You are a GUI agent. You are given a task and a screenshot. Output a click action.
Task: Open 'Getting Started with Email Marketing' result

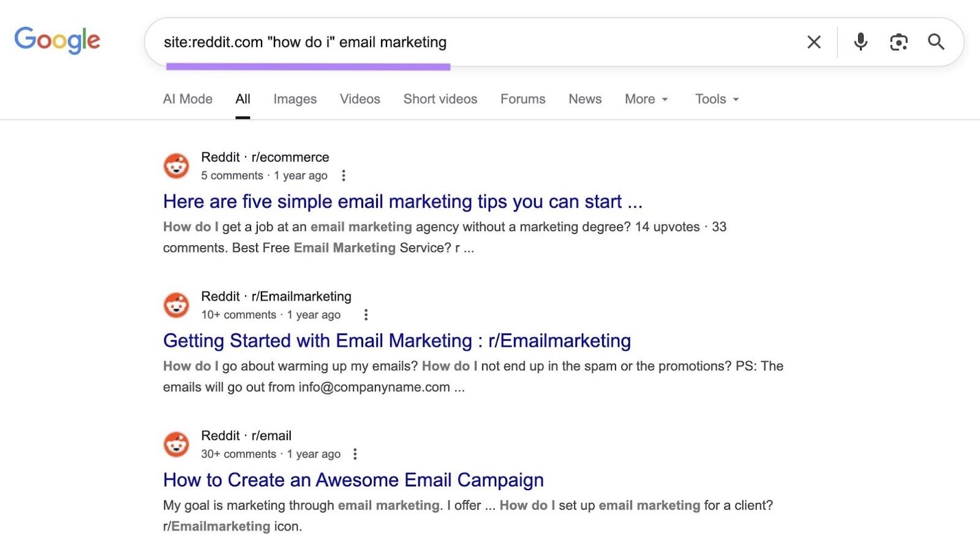point(396,341)
